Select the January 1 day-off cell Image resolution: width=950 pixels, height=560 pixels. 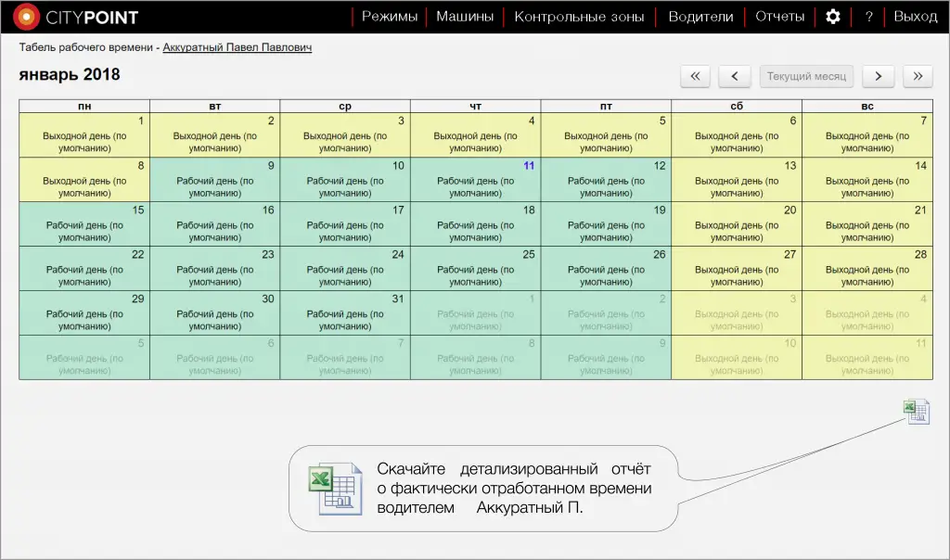click(84, 135)
